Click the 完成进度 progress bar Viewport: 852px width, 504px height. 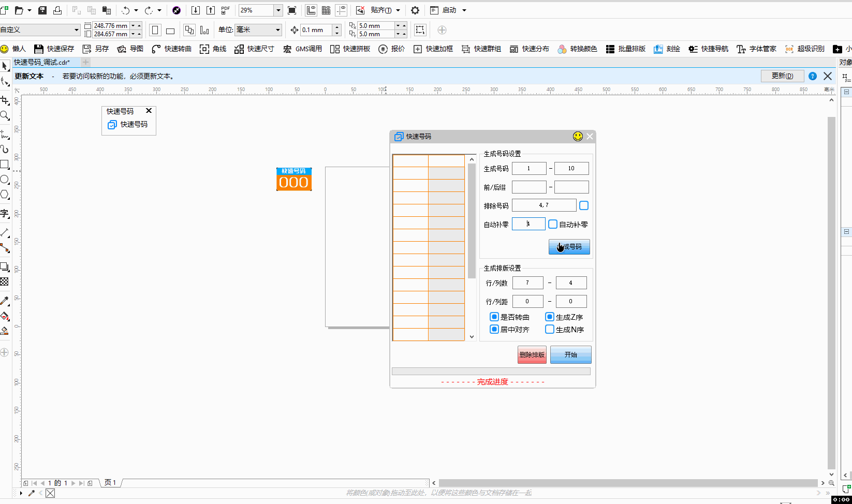point(491,371)
